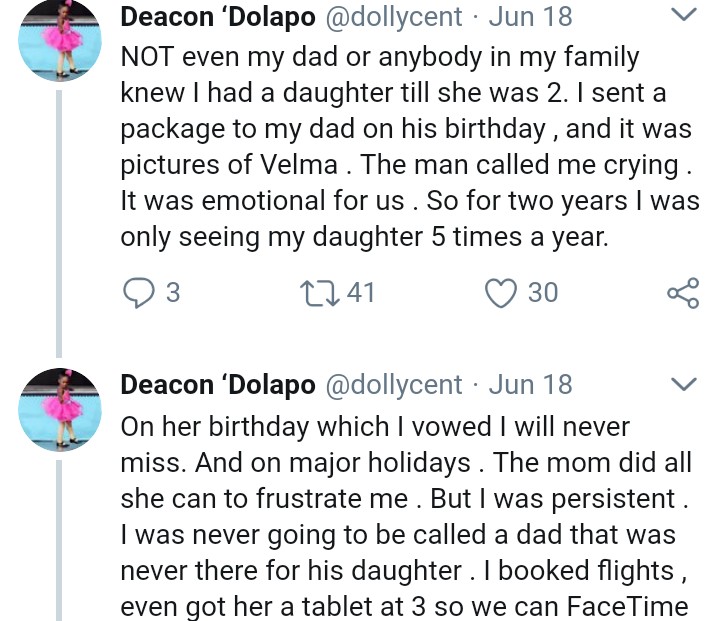Visit the @dollycent handle in the second tweet

pos(394,385)
